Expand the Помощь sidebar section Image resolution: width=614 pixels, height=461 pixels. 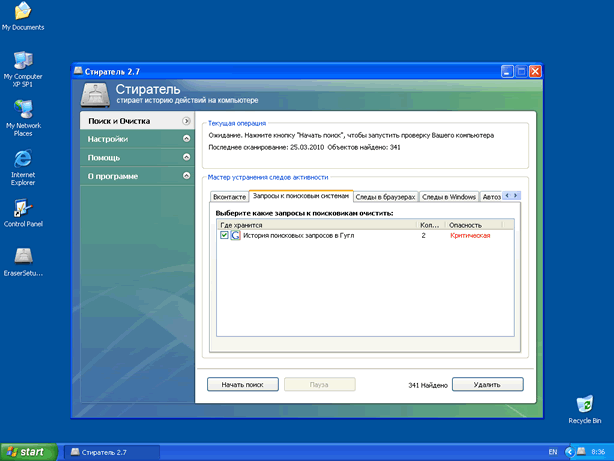[135, 158]
